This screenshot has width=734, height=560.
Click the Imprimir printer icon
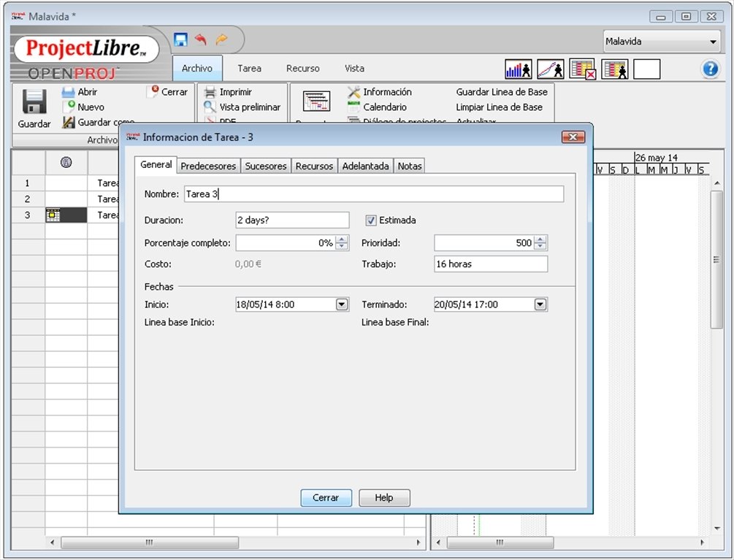(x=210, y=92)
